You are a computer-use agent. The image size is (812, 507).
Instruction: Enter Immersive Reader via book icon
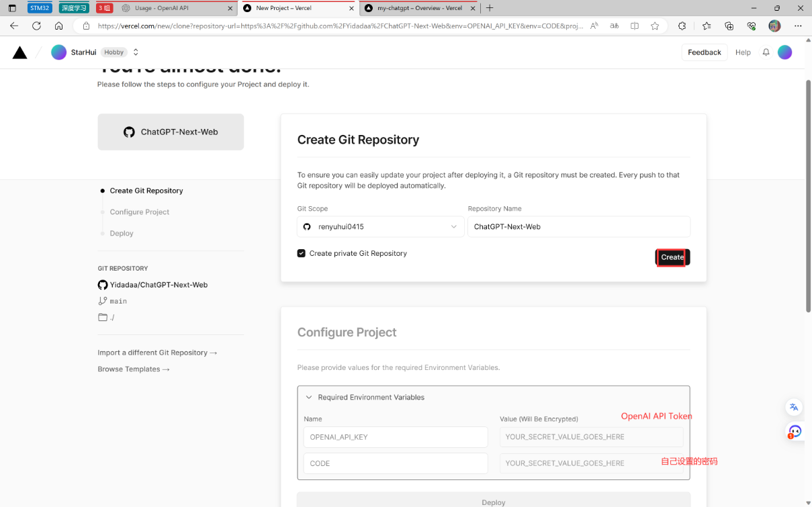(x=635, y=26)
